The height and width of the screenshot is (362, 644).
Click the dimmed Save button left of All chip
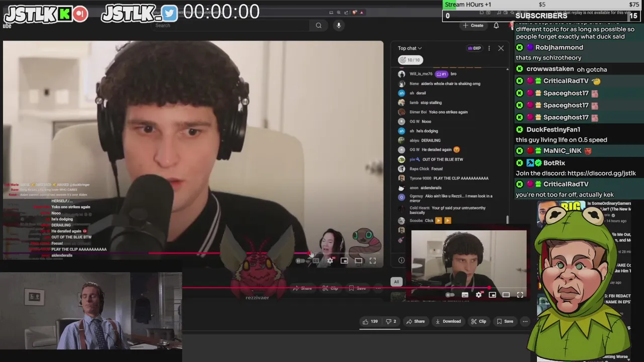(x=357, y=288)
